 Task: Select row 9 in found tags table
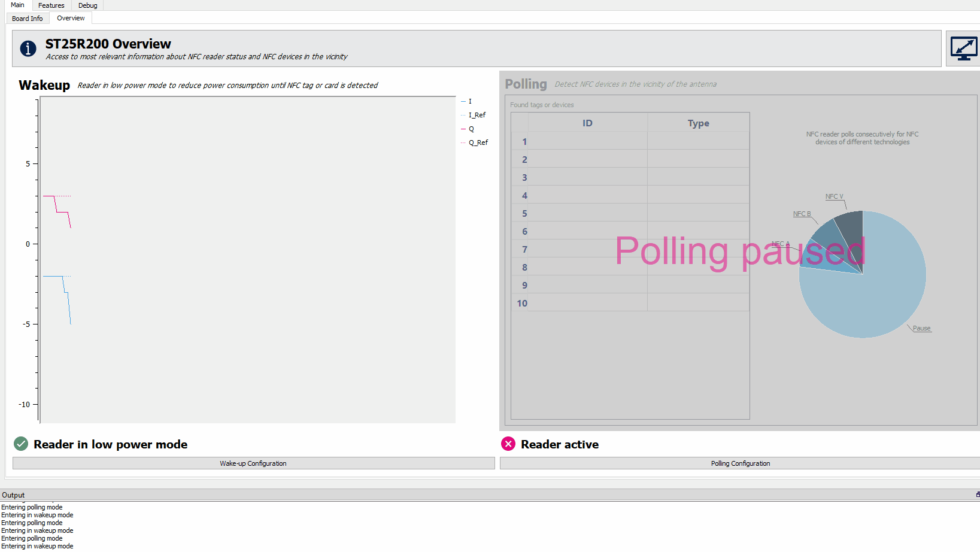(630, 285)
